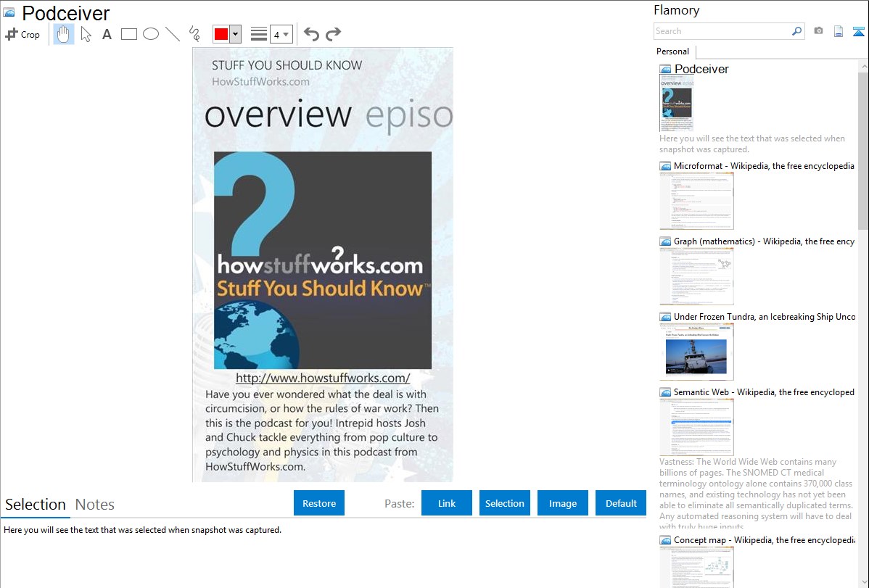This screenshot has height=588, width=869.
Task: Select 'Concept map - Wikipedia' list title
Action: point(765,539)
